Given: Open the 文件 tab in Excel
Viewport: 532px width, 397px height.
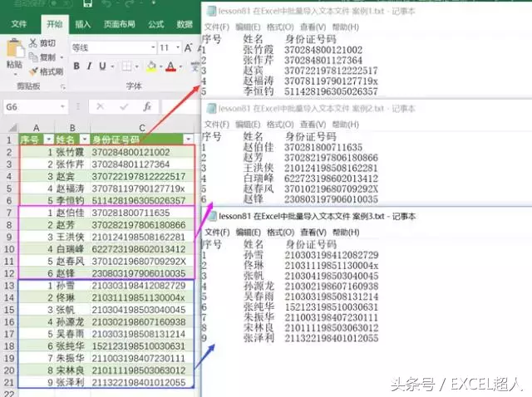Looking at the screenshot, I should [x=18, y=24].
